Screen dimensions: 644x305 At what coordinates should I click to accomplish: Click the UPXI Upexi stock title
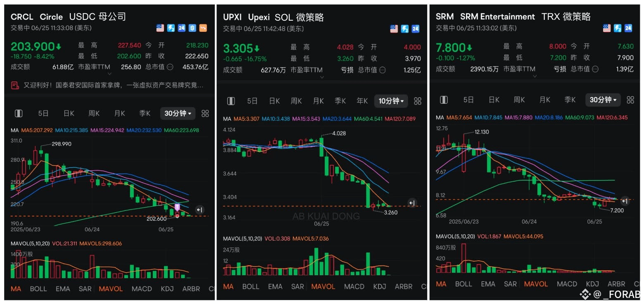246,17
